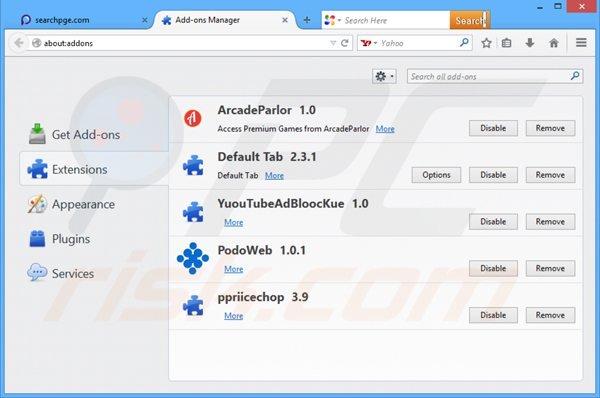Remove the YuouTubeAdBloocKue extension
The image size is (600, 398).
[550, 222]
